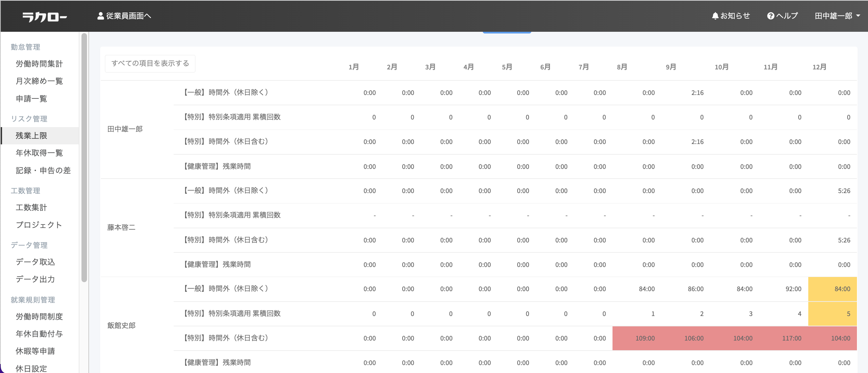The width and height of the screenshot is (868, 373).
Task: Click yellow highlighted 84:00 December cell
Action: click(x=832, y=289)
